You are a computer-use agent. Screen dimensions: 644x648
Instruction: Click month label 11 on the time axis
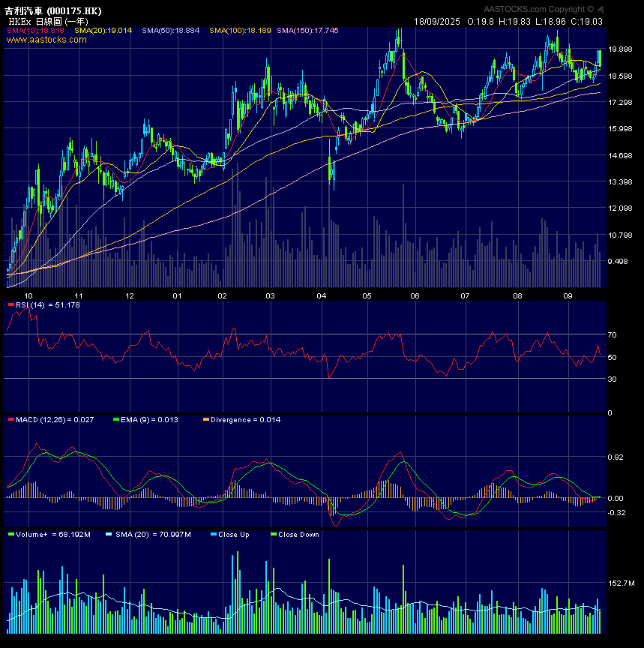79,296
